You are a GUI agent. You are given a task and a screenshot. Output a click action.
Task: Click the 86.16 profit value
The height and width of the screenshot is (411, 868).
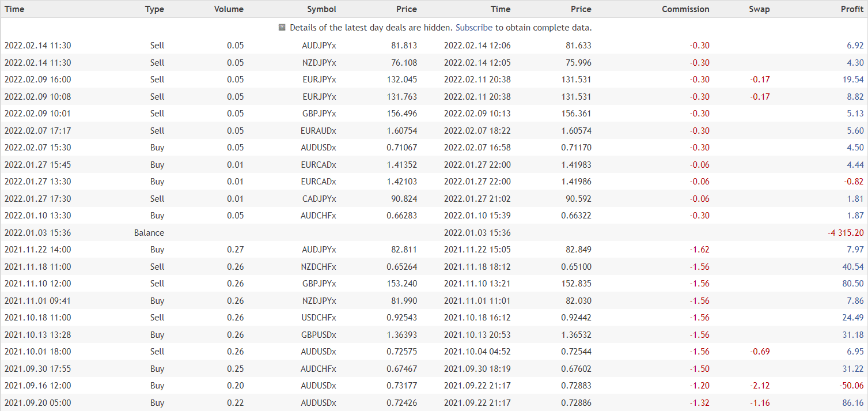click(x=852, y=403)
